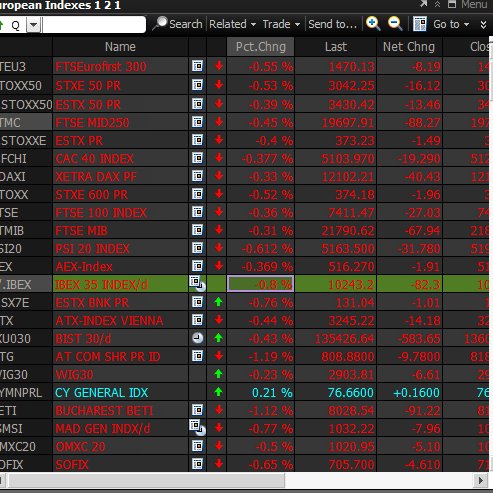Image resolution: width=493 pixels, height=493 pixels.
Task: Click the Search magnifier button
Action: tap(177, 24)
